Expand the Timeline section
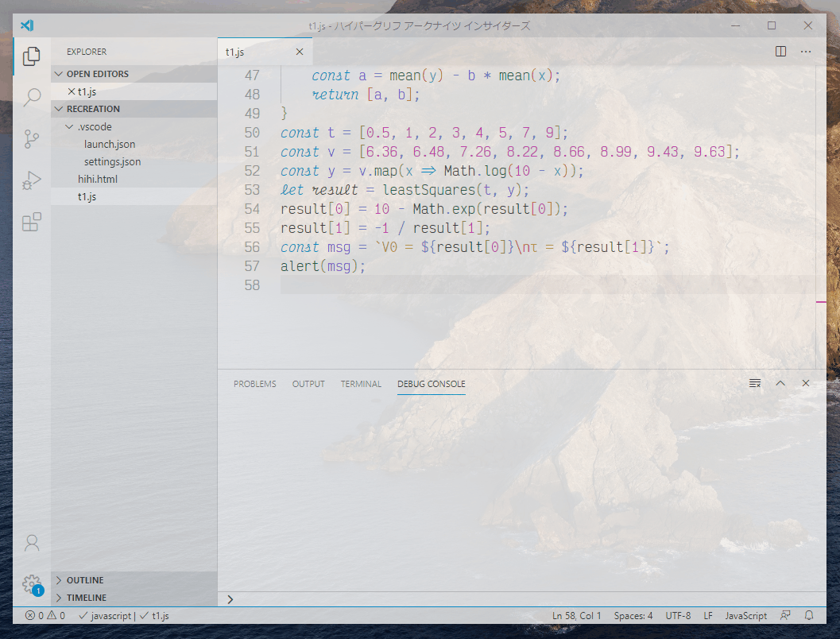 (134, 598)
